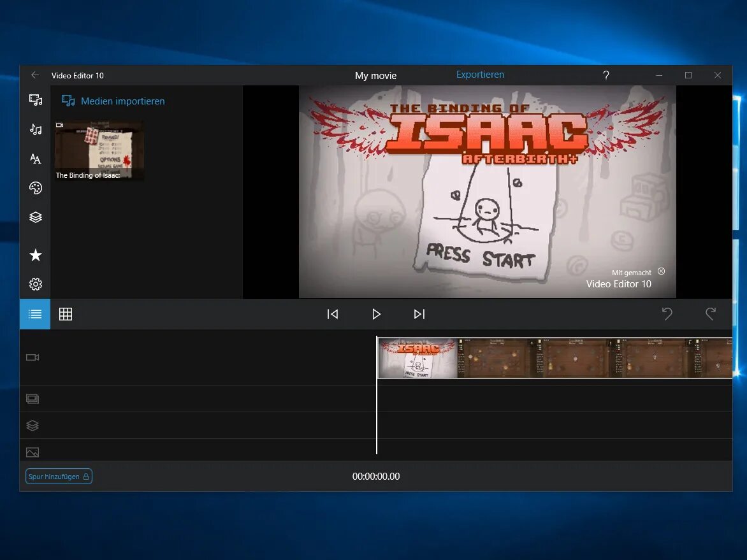Jump to next clip
The height and width of the screenshot is (560, 747).
pos(419,314)
